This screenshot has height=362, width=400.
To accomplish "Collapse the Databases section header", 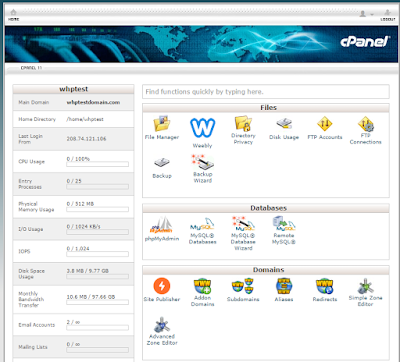I will [266, 208].
